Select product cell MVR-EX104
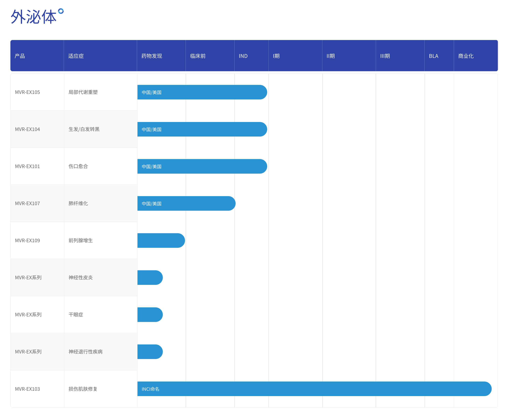The width and height of the screenshot is (509, 420). pyautogui.click(x=37, y=129)
